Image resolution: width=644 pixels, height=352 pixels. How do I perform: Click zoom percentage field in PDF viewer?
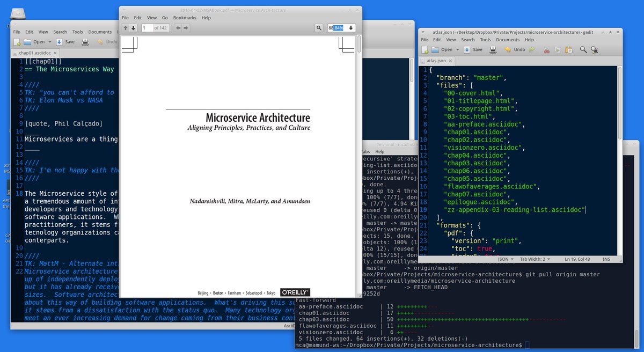336,28
